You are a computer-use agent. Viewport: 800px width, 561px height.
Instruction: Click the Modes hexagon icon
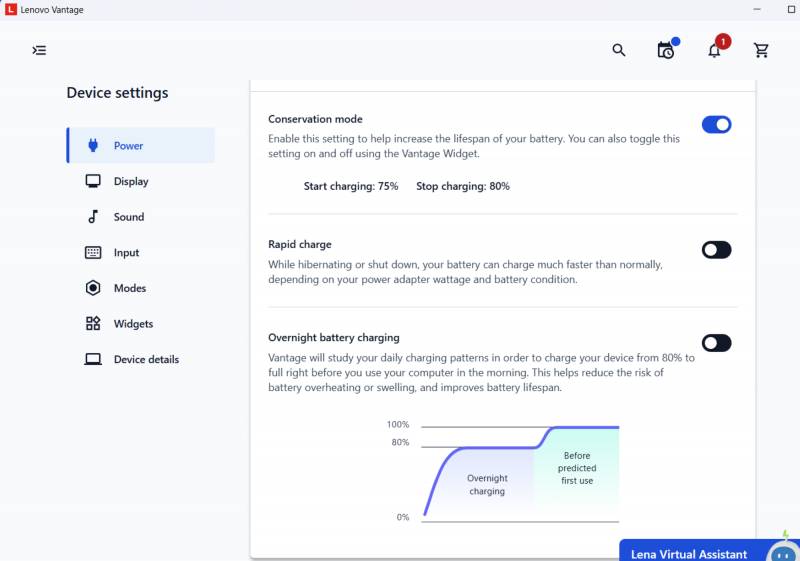click(93, 288)
